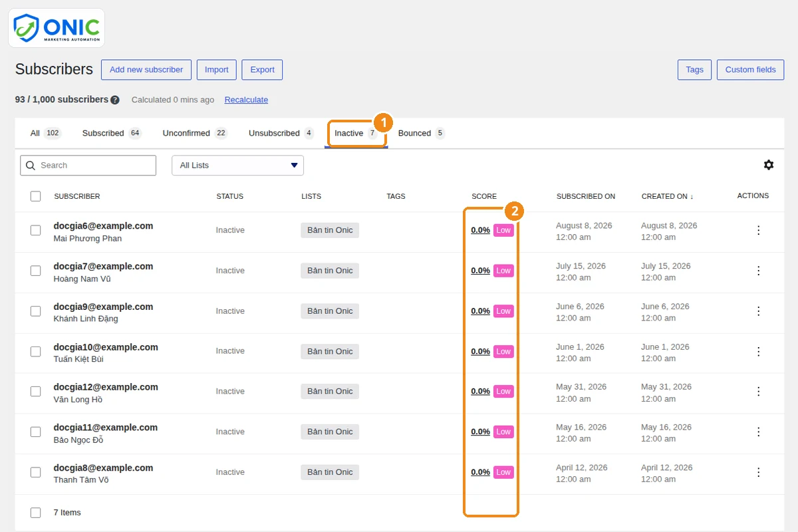This screenshot has width=798, height=532.
Task: Open actions menu for docgia10@example.com
Action: click(758, 351)
